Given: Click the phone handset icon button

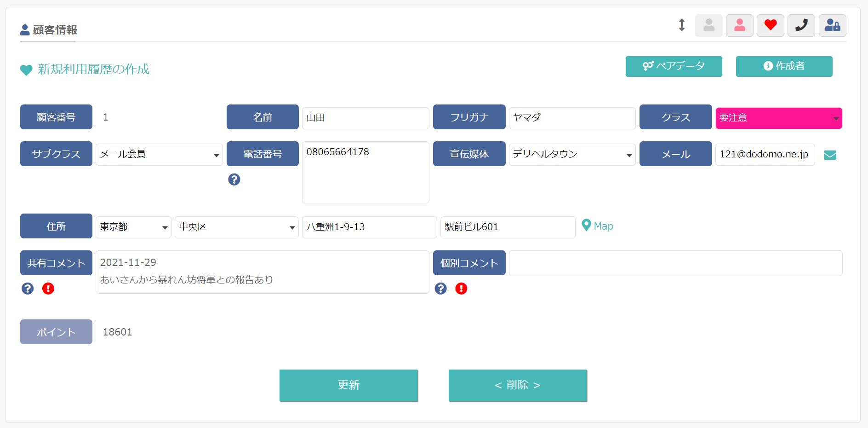Looking at the screenshot, I should pyautogui.click(x=801, y=25).
